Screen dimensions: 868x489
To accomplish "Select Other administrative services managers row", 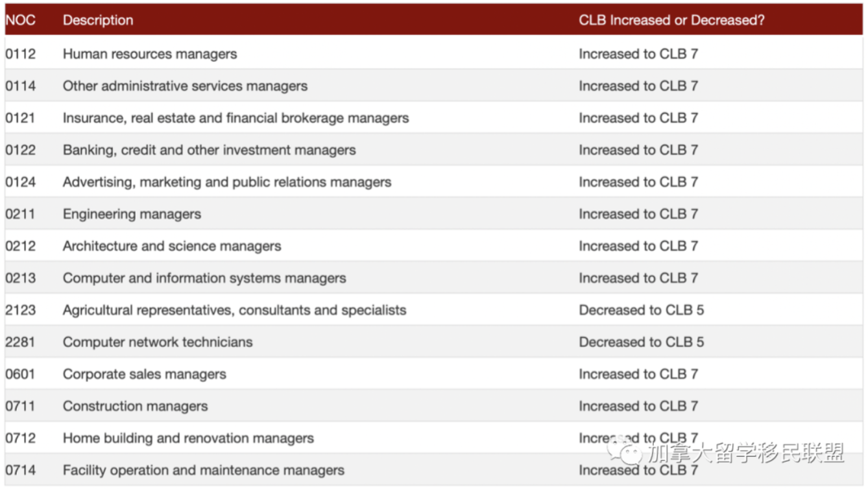I will tap(185, 86).
